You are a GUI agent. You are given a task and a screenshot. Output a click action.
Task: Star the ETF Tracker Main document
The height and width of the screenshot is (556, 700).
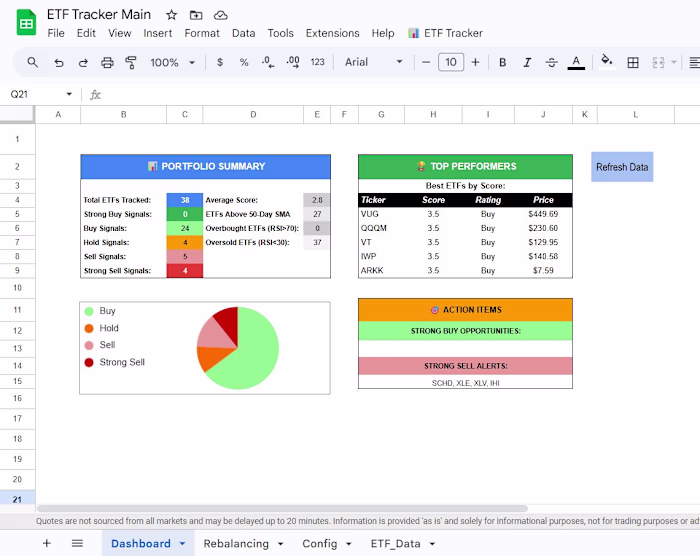171,15
